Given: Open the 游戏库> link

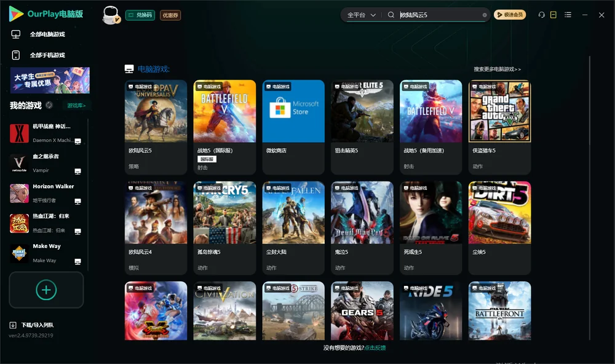Looking at the screenshot, I should [76, 105].
